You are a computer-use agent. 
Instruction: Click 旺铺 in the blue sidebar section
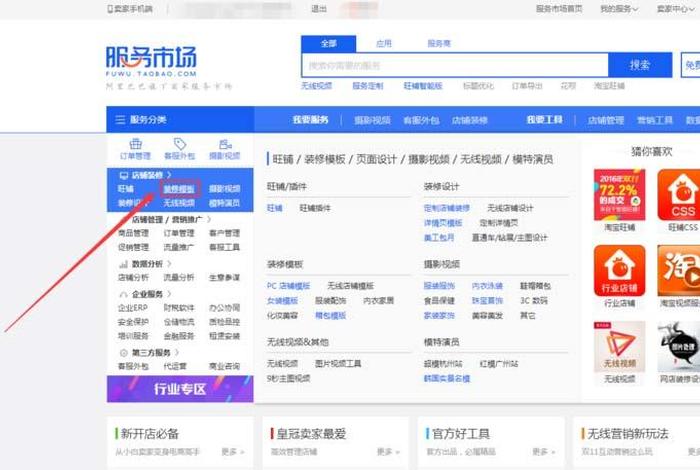pyautogui.click(x=125, y=189)
